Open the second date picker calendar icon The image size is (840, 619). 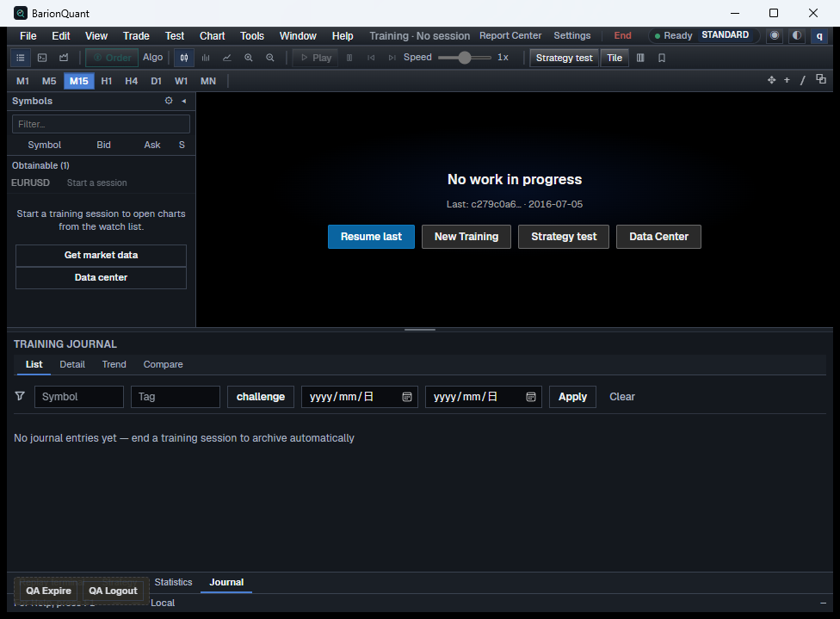(531, 397)
